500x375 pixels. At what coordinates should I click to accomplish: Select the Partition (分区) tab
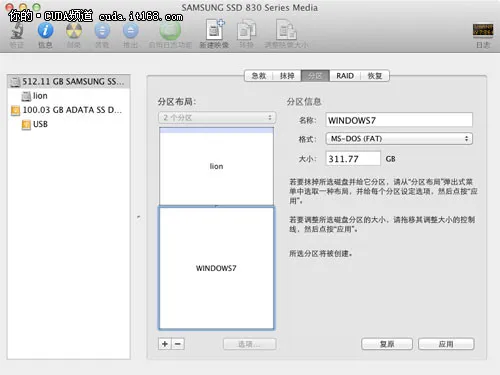(x=315, y=76)
